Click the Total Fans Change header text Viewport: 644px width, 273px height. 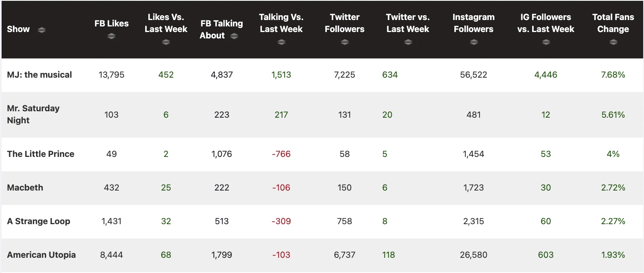613,23
